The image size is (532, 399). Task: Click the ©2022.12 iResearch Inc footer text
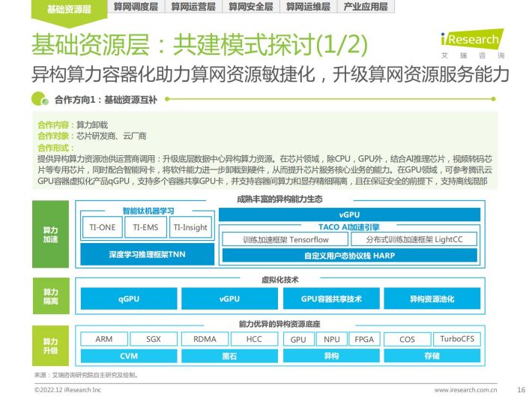(x=68, y=390)
